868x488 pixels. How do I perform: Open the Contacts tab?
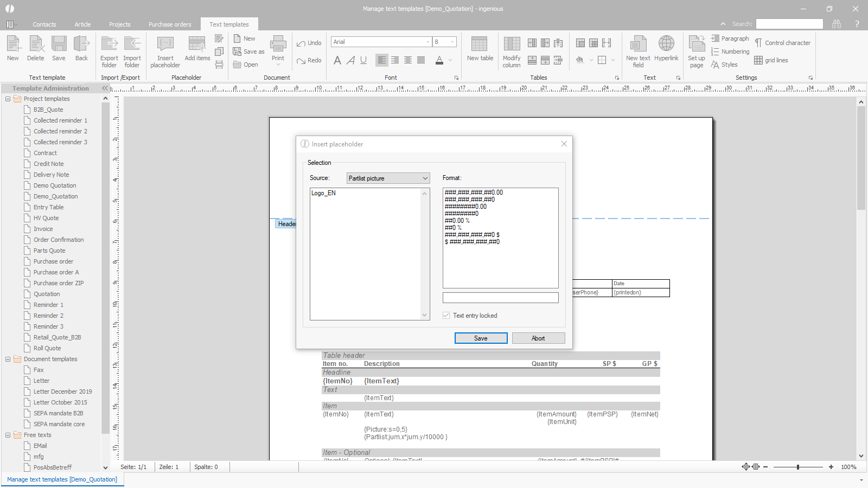pos(44,24)
